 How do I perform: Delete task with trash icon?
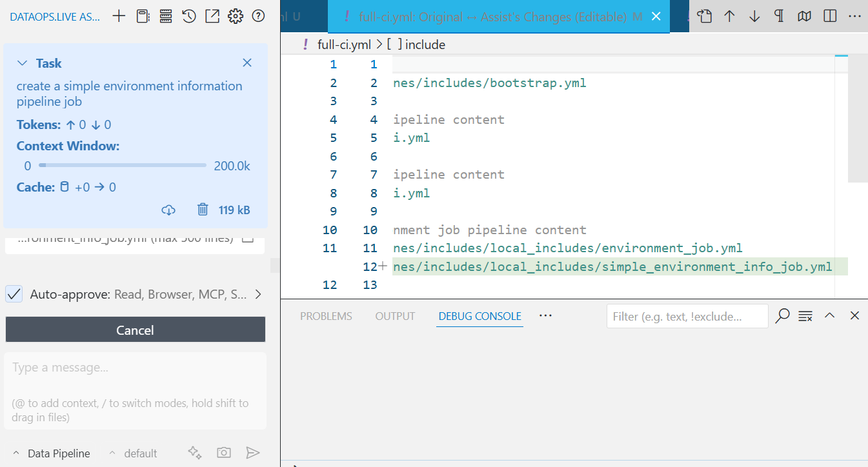coord(203,210)
